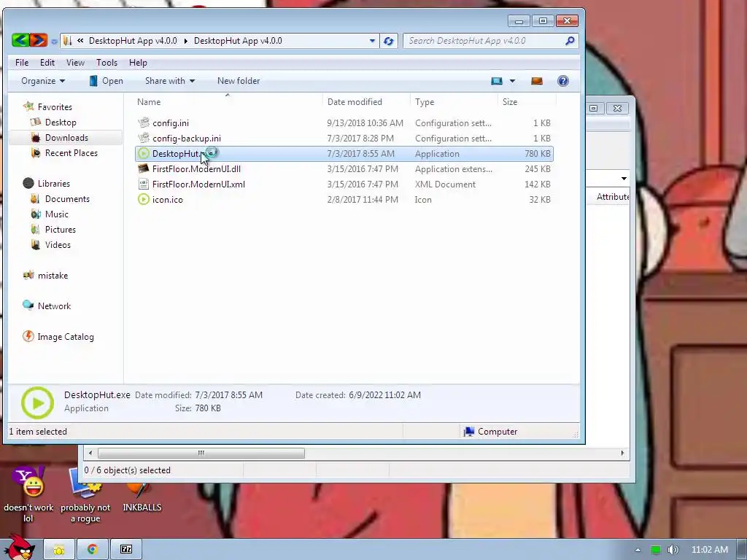Open the Videos library
The width and height of the screenshot is (747, 560).
[58, 244]
